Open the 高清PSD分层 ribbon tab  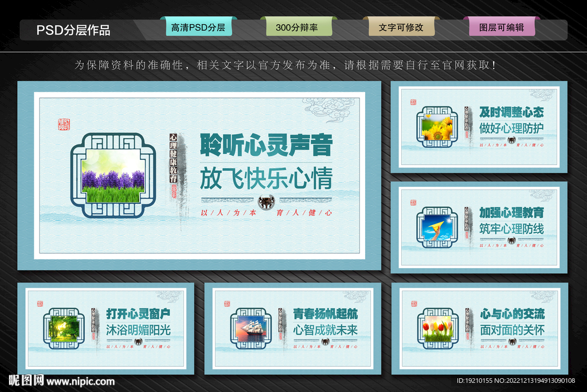pyautogui.click(x=198, y=26)
